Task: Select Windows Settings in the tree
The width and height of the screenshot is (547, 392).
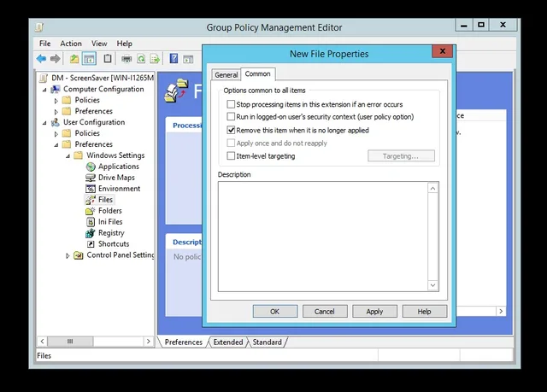Action: [x=115, y=155]
